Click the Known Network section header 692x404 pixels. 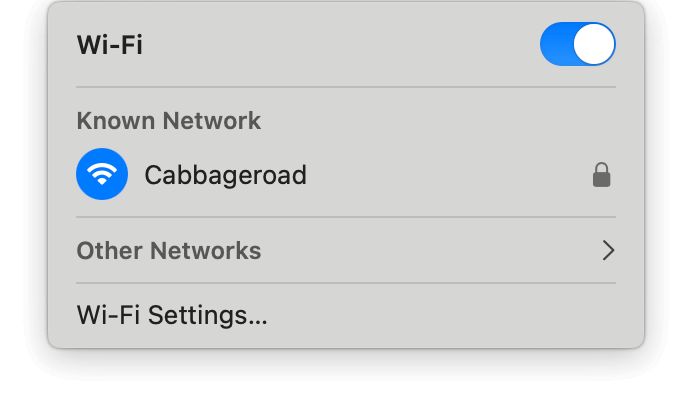(169, 121)
